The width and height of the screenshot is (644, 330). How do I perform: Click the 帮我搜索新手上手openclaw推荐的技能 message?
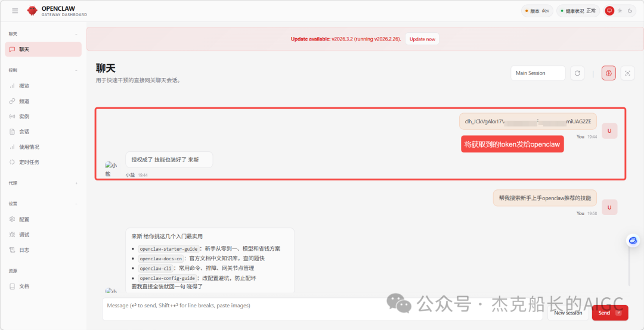point(544,198)
